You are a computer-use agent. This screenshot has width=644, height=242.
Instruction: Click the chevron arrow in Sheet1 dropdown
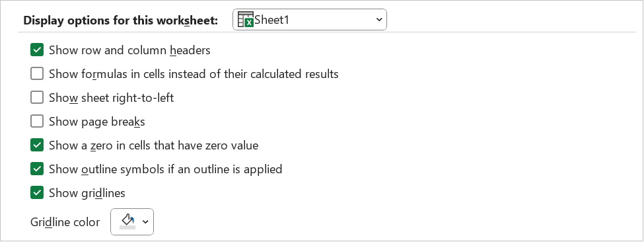point(378,20)
